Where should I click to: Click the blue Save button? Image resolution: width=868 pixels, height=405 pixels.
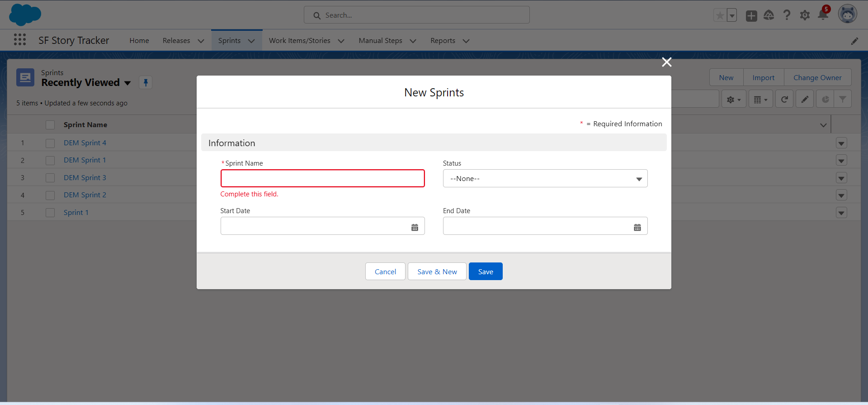point(486,272)
